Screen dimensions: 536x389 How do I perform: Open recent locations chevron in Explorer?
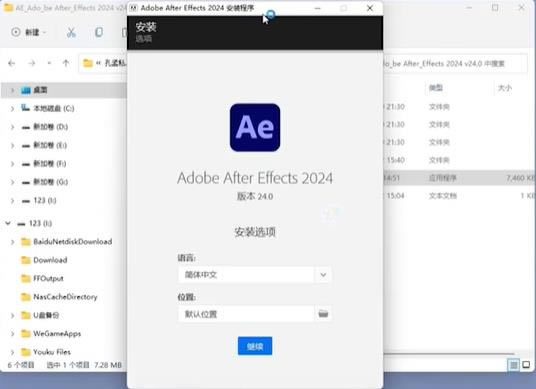[x=50, y=63]
